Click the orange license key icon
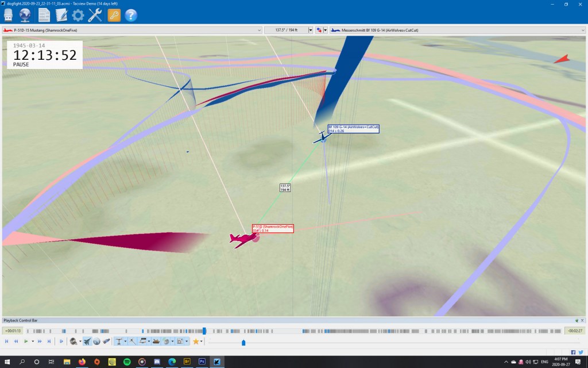The image size is (588, 368). point(114,16)
